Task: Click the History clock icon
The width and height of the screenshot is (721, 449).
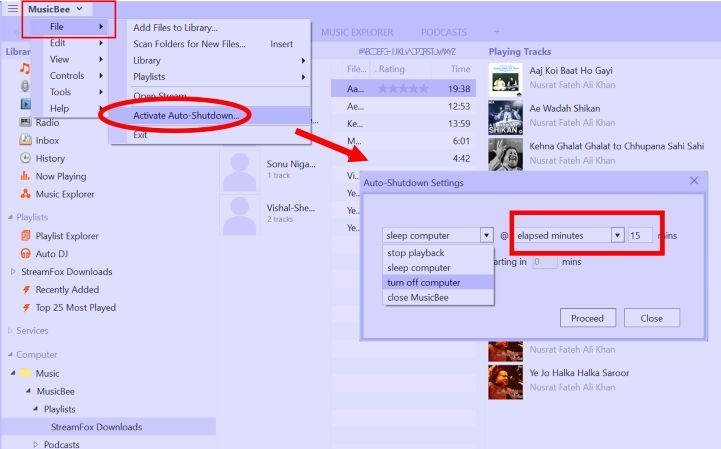Action: tap(28, 158)
